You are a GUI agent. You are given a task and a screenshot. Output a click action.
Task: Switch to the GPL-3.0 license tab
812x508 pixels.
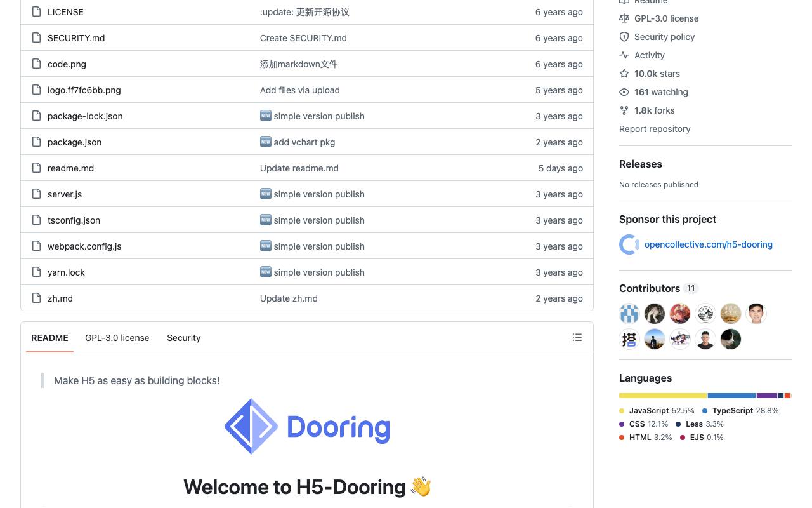[x=117, y=338]
